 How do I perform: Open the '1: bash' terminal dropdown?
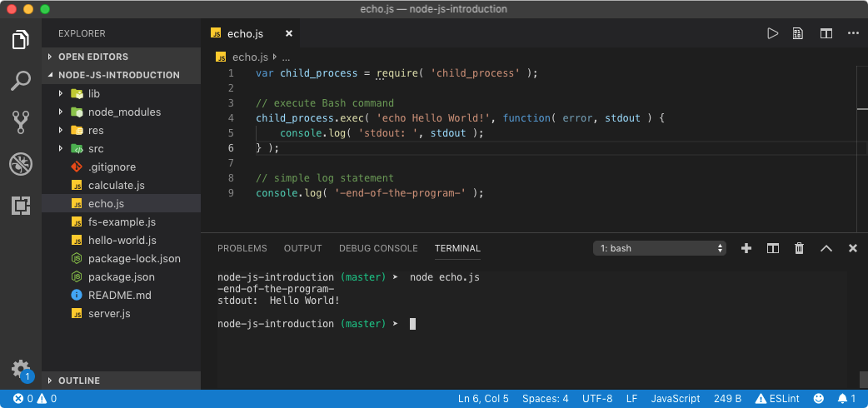659,249
